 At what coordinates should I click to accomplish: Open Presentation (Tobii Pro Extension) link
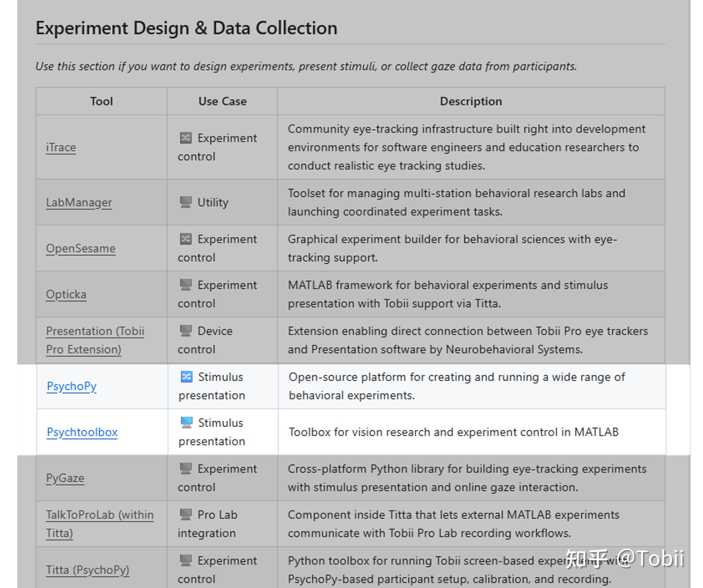[95, 340]
